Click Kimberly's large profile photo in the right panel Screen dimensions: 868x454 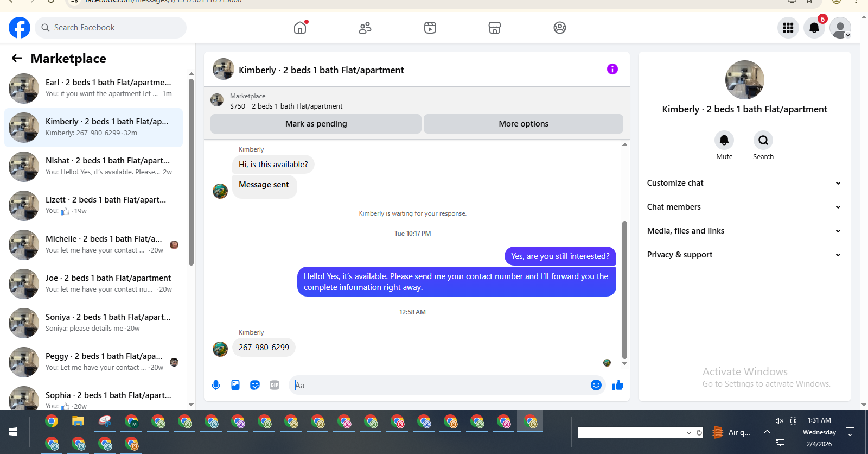click(745, 80)
